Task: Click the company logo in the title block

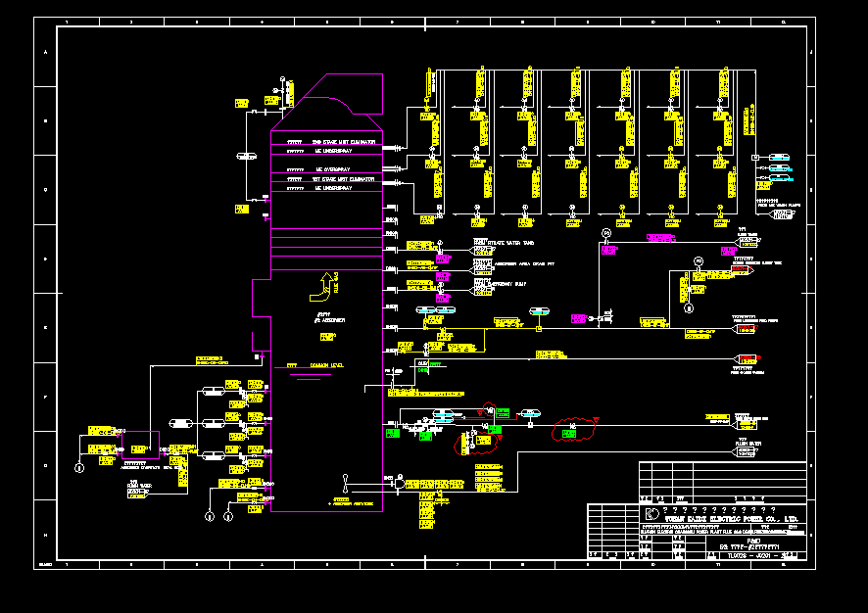Action: 651,513
